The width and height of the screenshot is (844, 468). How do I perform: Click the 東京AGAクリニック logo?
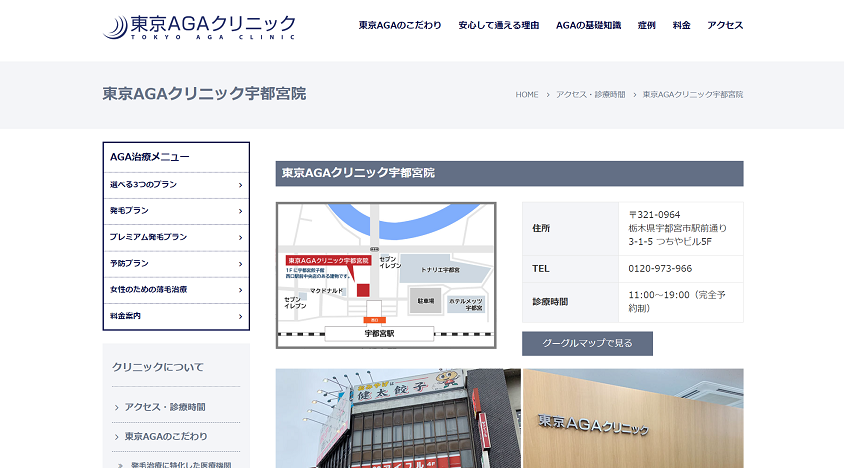199,26
